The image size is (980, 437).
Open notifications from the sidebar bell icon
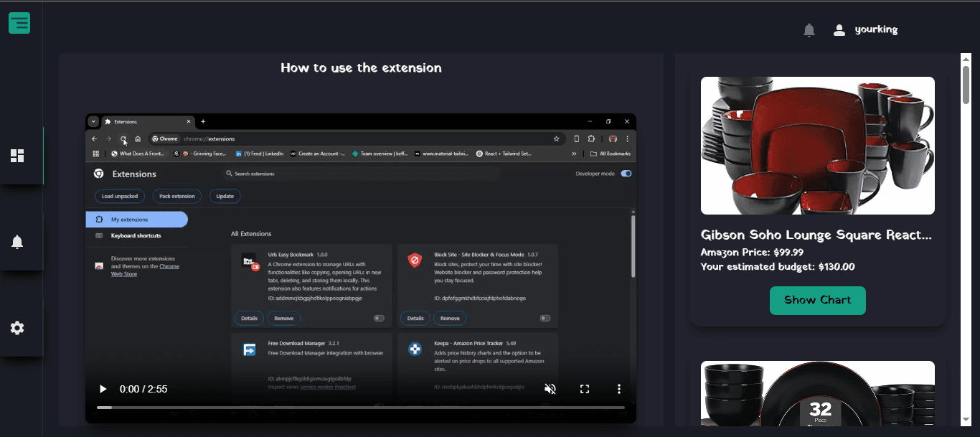[x=17, y=242]
